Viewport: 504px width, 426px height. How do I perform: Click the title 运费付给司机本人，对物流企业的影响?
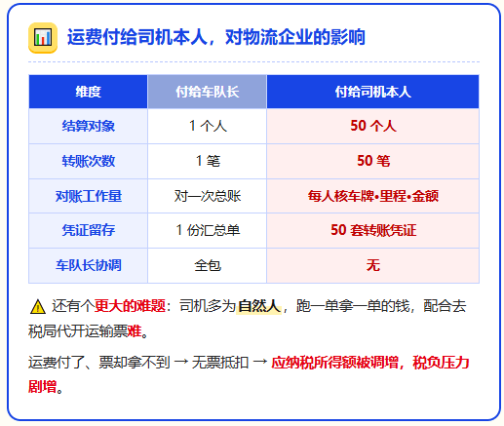[x=216, y=37]
